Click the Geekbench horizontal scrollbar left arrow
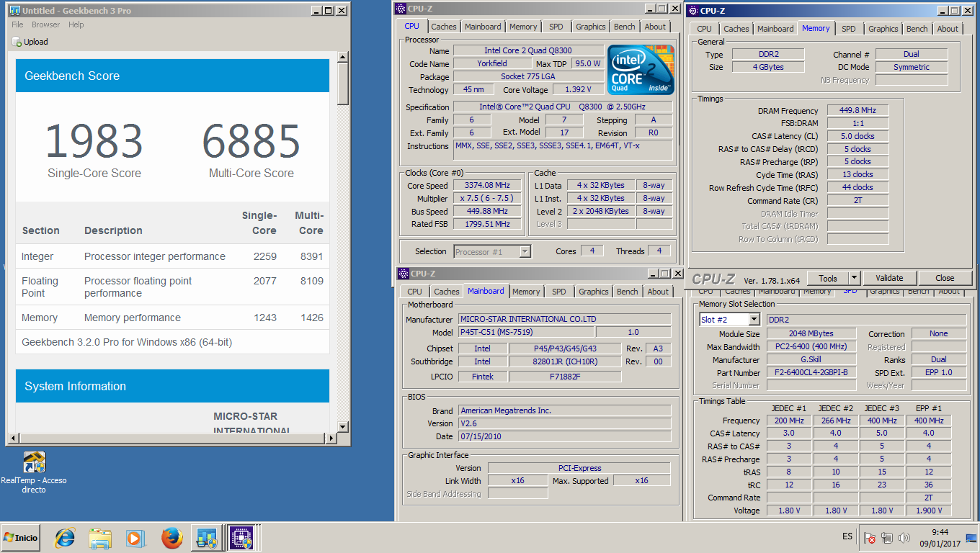The height and width of the screenshot is (553, 980). click(x=12, y=437)
